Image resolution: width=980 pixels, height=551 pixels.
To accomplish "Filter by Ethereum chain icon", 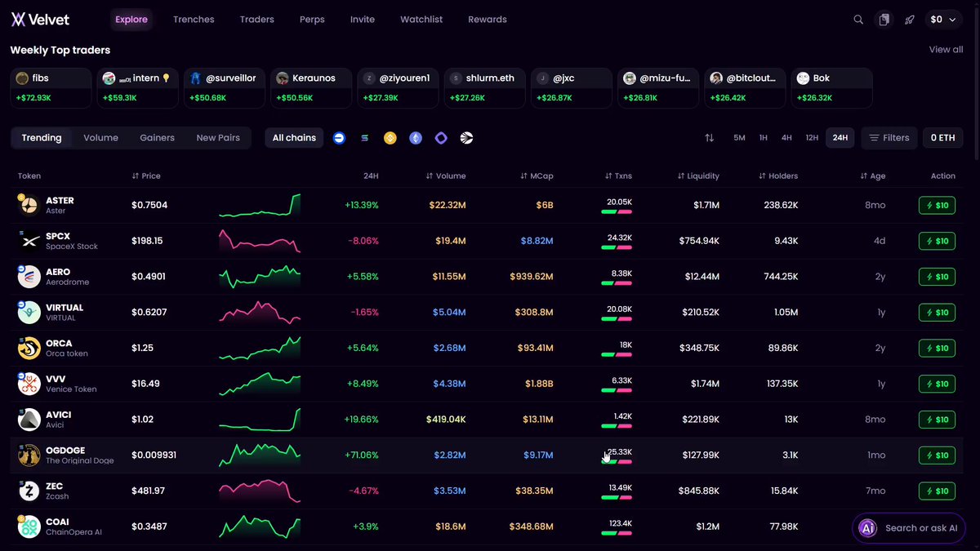I will click(416, 138).
